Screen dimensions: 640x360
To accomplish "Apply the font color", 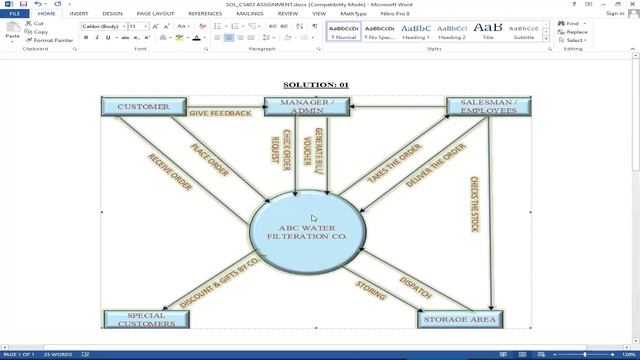I will tap(196, 38).
